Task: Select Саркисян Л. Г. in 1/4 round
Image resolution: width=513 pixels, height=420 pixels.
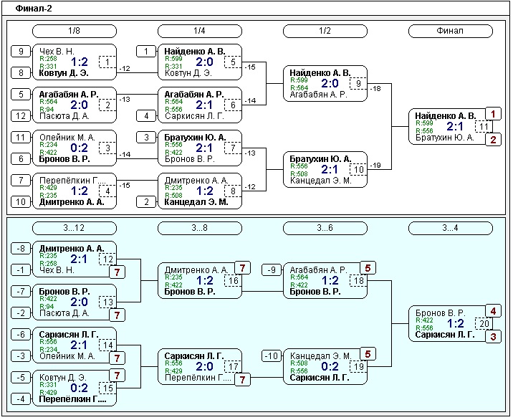Action: (194, 116)
